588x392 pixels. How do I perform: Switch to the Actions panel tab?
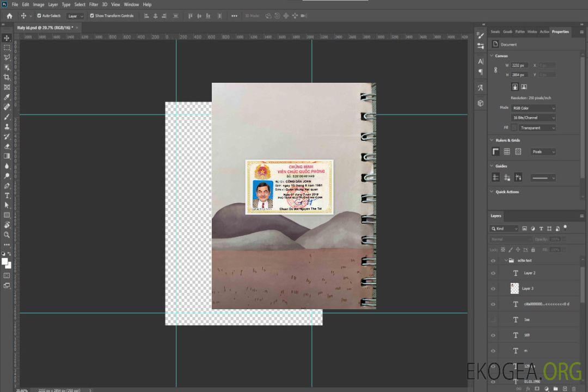tap(544, 32)
